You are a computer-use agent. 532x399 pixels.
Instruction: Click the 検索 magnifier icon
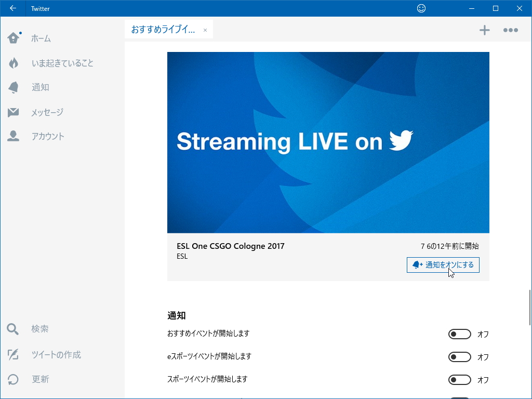coord(13,328)
